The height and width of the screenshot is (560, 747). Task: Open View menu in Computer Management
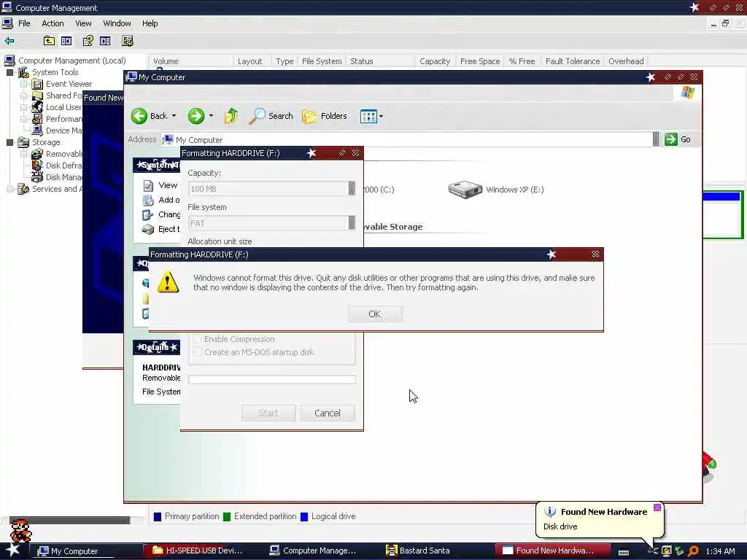(x=83, y=23)
